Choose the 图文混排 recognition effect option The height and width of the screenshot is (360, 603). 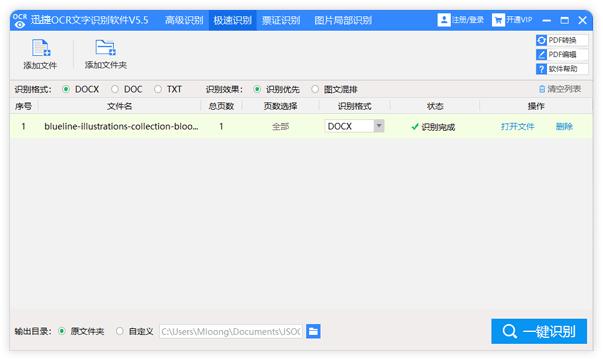[315, 89]
